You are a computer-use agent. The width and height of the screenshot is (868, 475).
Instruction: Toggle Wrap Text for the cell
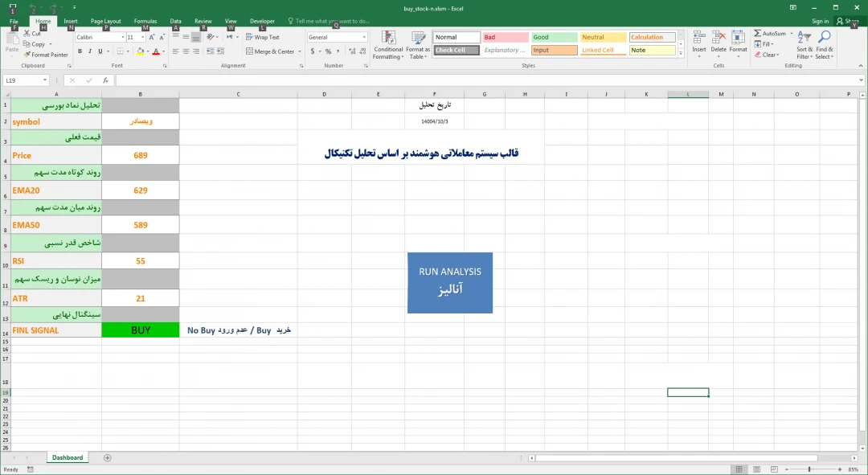click(x=263, y=37)
